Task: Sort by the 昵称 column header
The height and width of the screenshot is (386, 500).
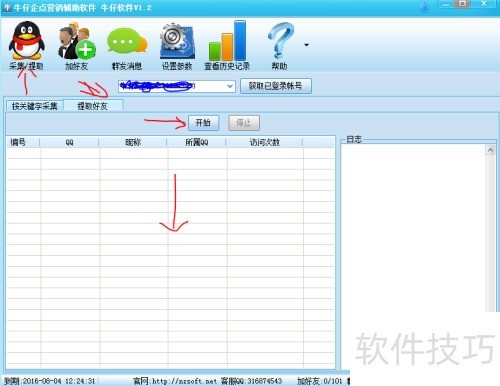Action: [x=133, y=142]
